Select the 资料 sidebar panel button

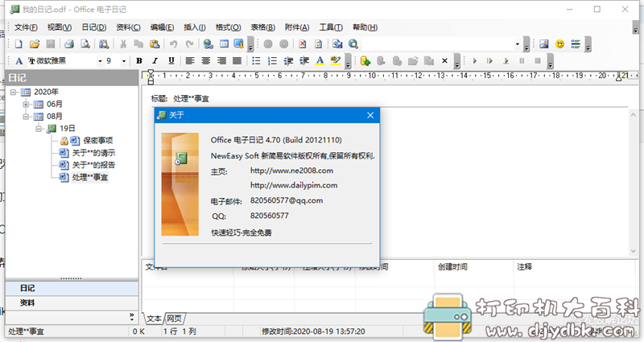pos(72,303)
